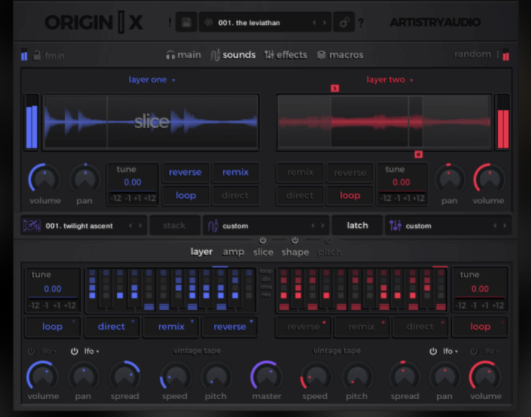Click the mixer sliders icon beside right custom

point(395,226)
